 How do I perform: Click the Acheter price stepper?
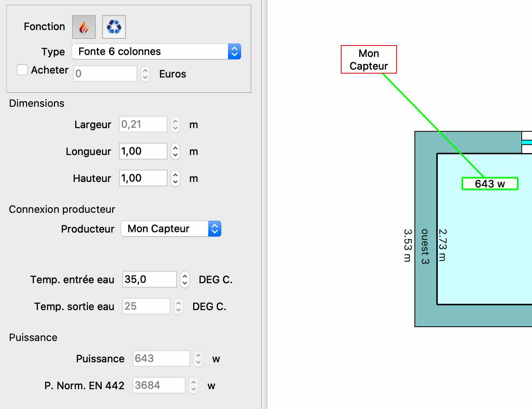(x=145, y=74)
